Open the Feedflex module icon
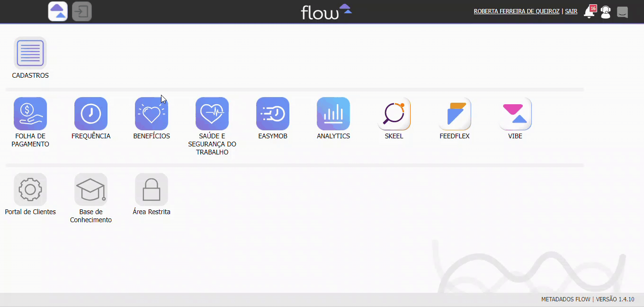The width and height of the screenshot is (644, 307). [x=455, y=114]
